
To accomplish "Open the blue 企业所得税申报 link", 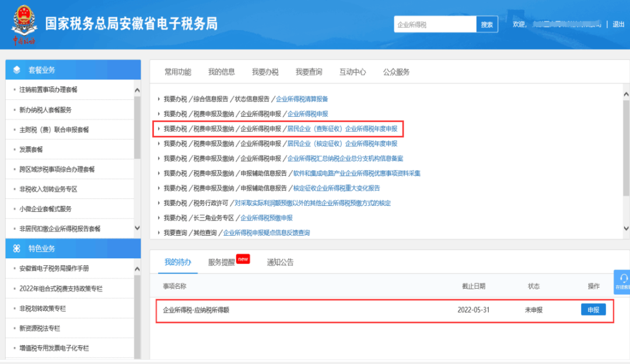I will click(x=308, y=114).
